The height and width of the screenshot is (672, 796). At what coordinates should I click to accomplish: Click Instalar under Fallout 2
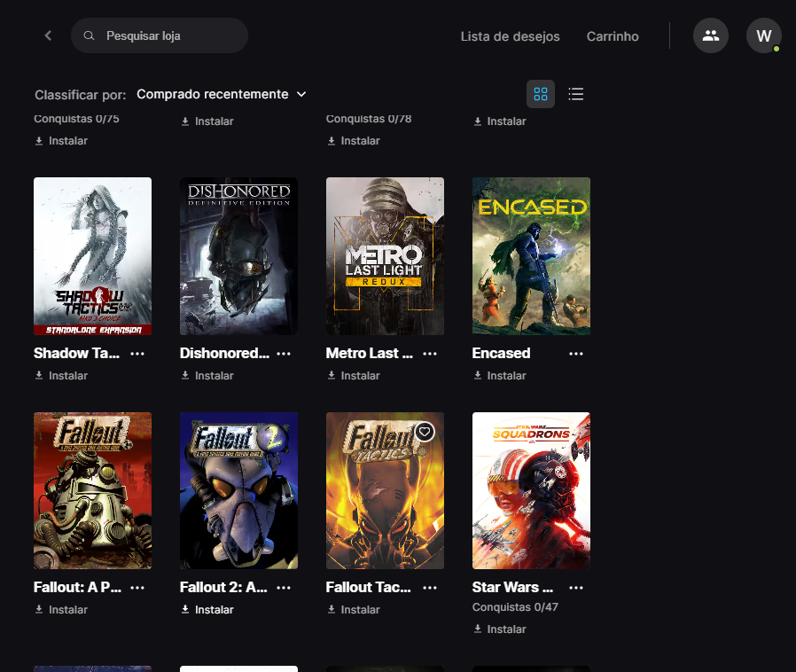(x=207, y=610)
